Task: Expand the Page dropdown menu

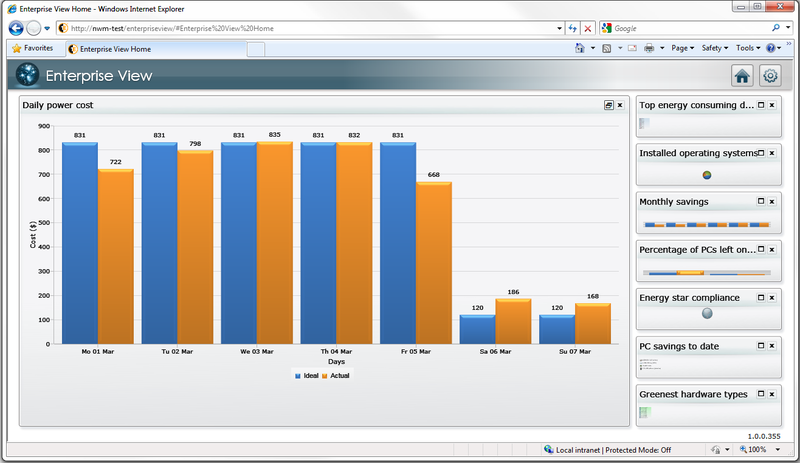Action: point(683,48)
